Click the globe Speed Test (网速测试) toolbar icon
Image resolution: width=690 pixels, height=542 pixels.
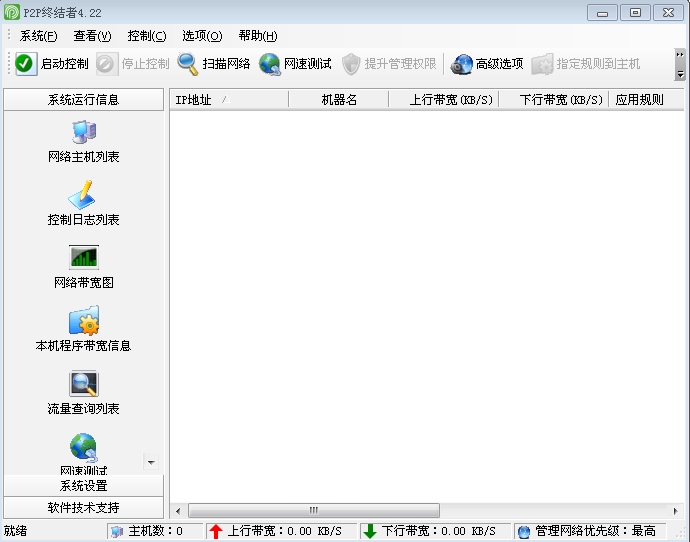[x=269, y=64]
